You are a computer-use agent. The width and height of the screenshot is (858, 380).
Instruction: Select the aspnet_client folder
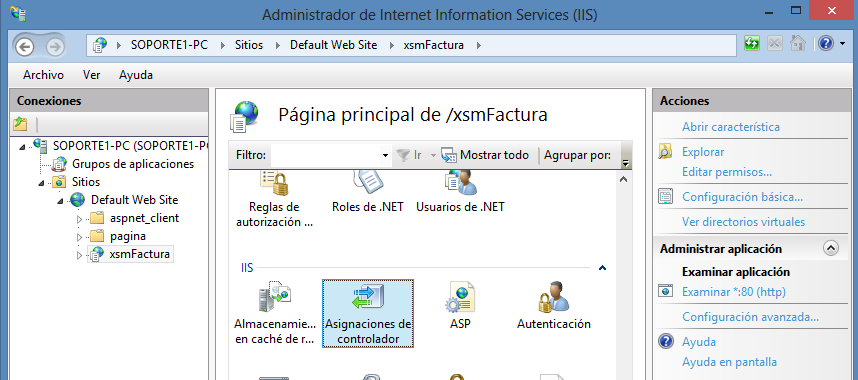144,218
